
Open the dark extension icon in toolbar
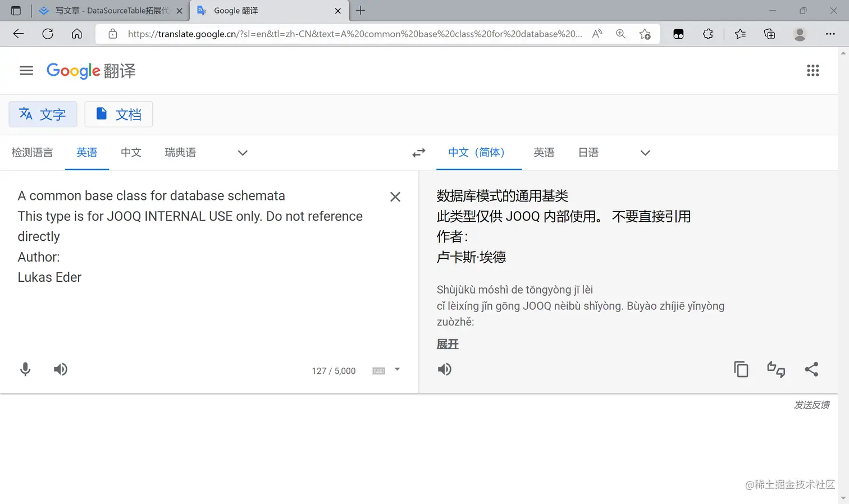click(x=678, y=34)
